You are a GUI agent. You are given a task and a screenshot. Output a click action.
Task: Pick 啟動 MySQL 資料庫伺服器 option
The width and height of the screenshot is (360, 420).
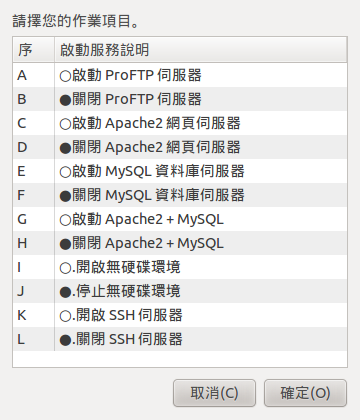(180, 171)
